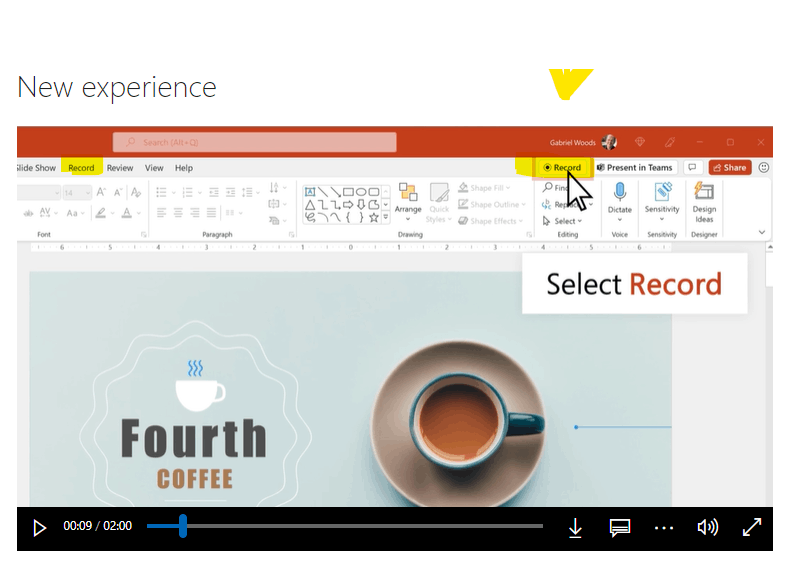Select the star shape
789x576 pixels.
tap(373, 217)
